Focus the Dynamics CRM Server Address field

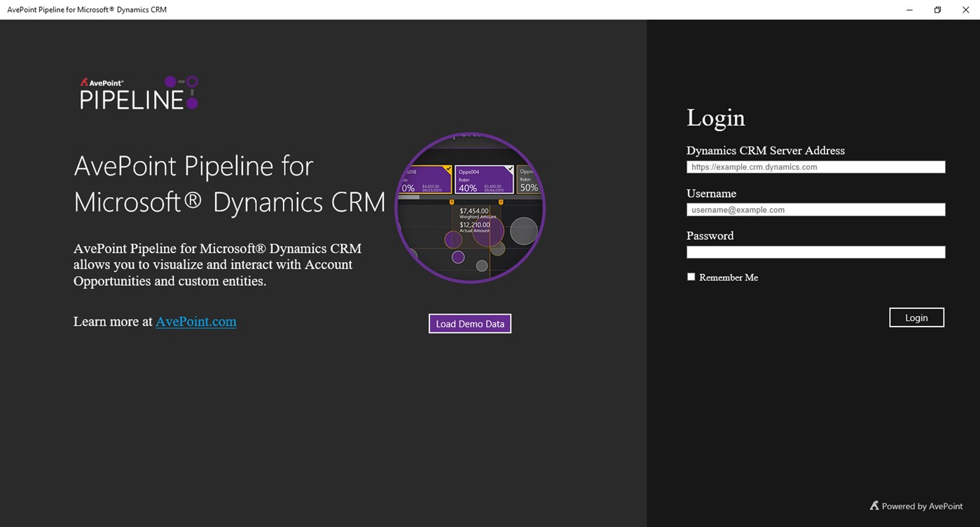(x=815, y=167)
